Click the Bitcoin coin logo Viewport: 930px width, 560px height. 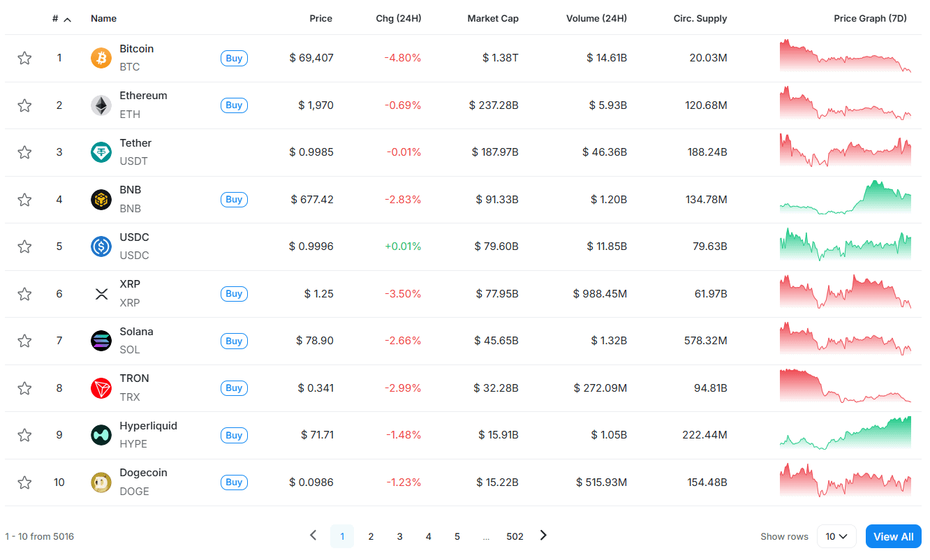[x=101, y=58]
